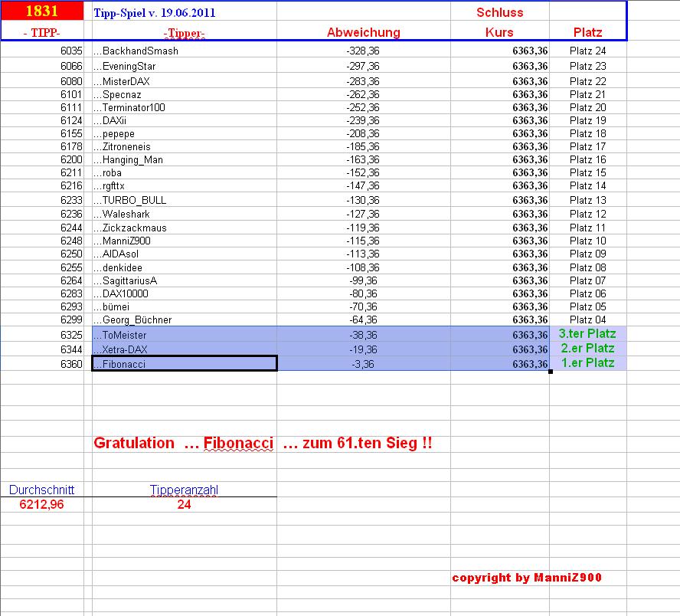Select the Waleshark name cell
680x616 pixels.
(185, 214)
